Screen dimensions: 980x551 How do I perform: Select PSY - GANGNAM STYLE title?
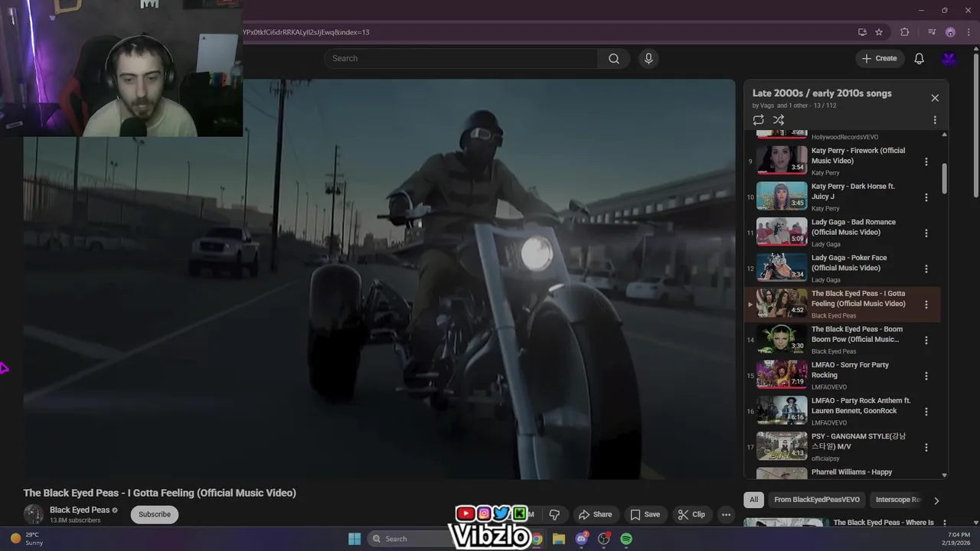858,442
